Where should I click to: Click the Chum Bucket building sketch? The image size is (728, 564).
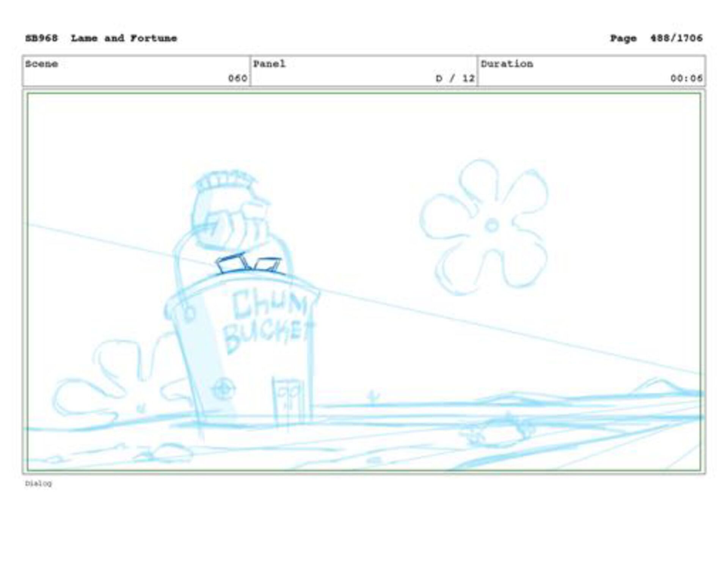[x=243, y=303]
